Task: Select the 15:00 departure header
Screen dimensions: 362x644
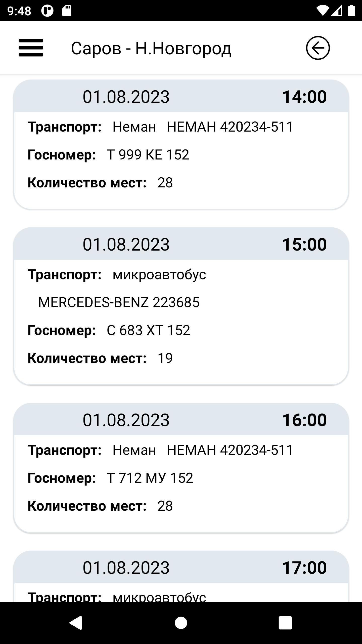Action: (181, 244)
